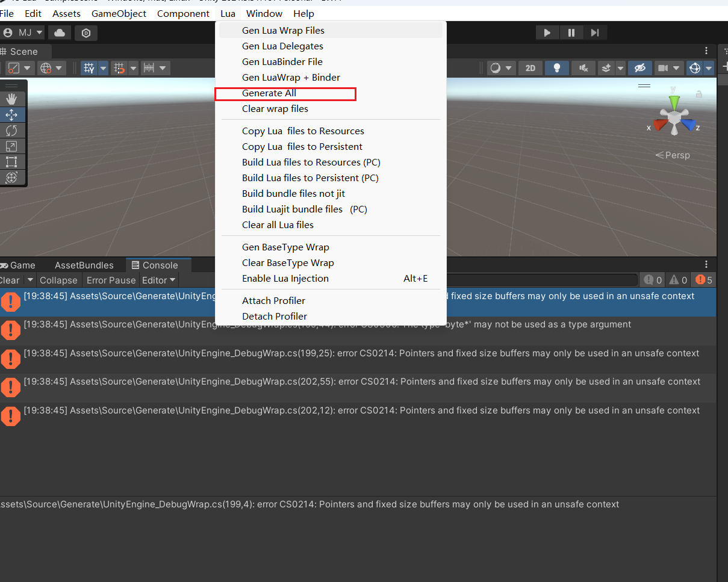Click the Clear button in Console
The image size is (728, 582).
point(8,279)
